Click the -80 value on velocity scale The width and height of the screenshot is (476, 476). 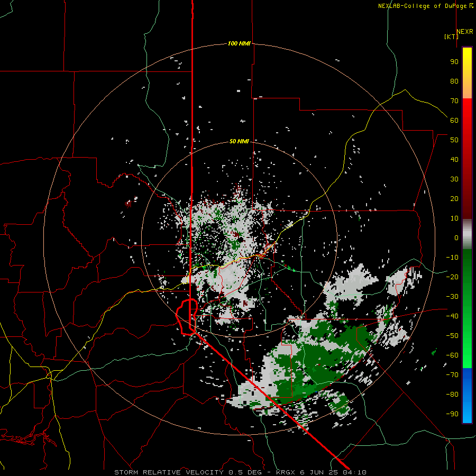coord(452,395)
